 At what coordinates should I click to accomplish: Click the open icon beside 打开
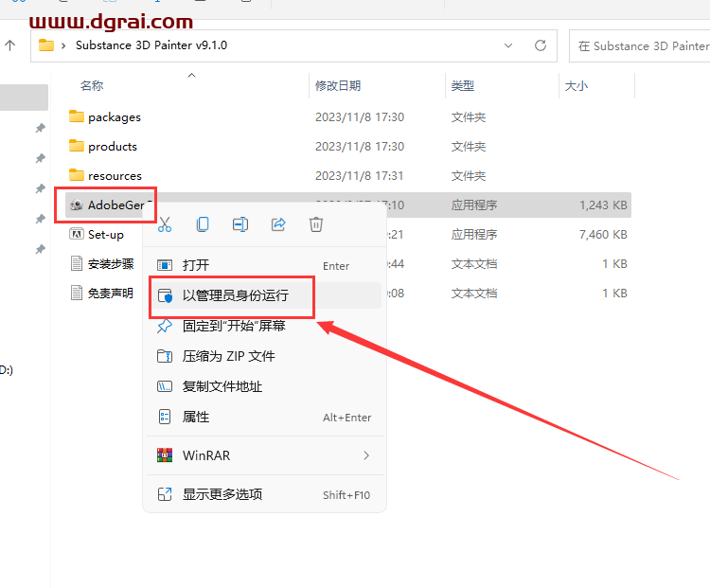pos(165,265)
